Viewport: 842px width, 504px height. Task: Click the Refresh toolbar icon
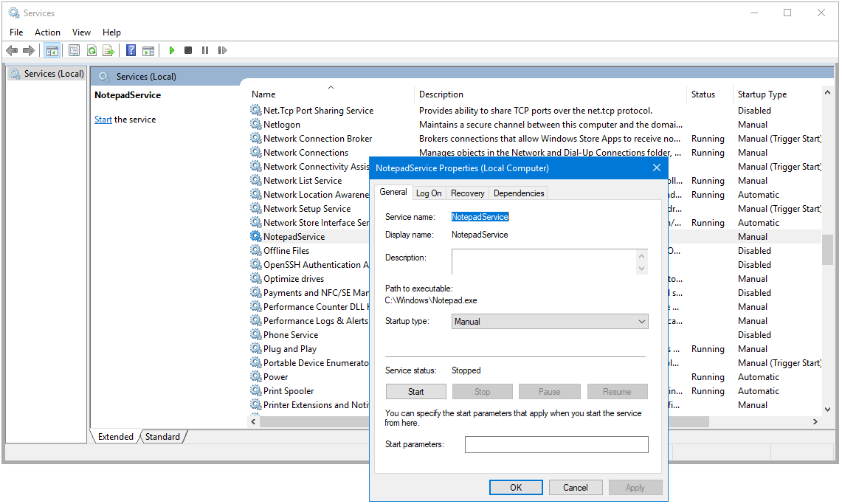(x=92, y=50)
